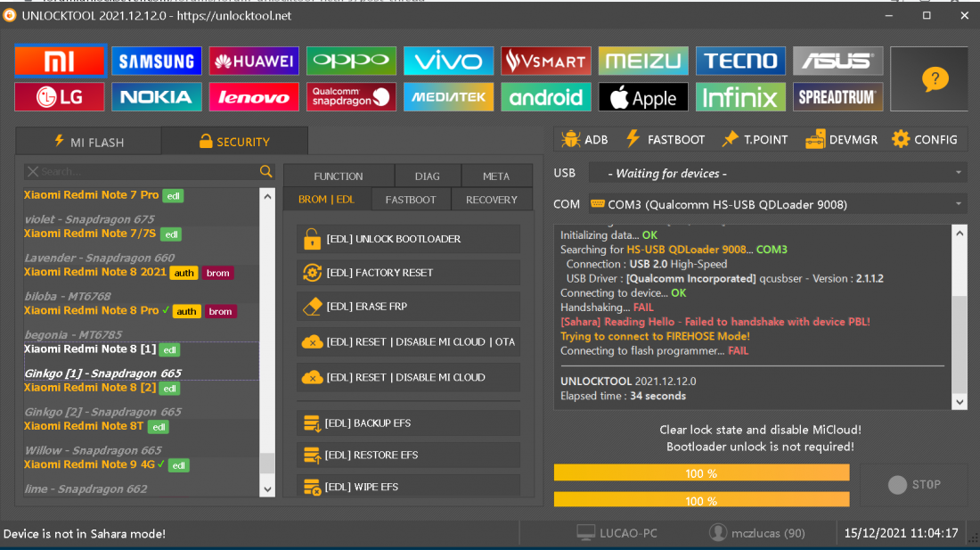This screenshot has height=550, width=980.
Task: Select the RECOVERY sub-tab
Action: [x=492, y=200]
